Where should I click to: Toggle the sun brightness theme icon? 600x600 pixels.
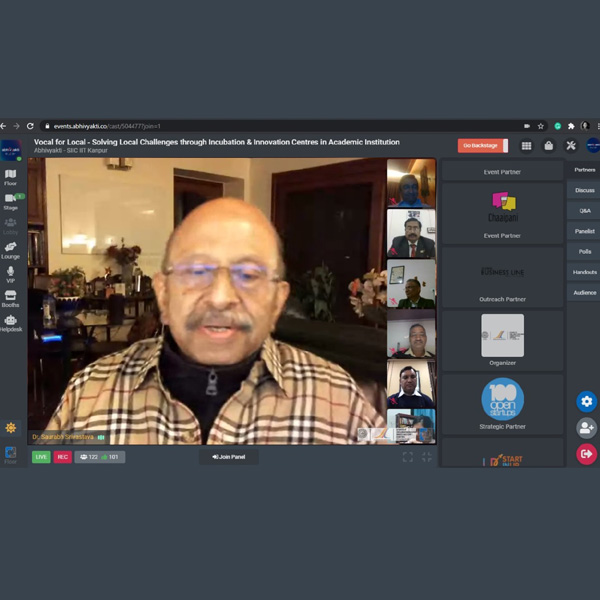[x=10, y=428]
